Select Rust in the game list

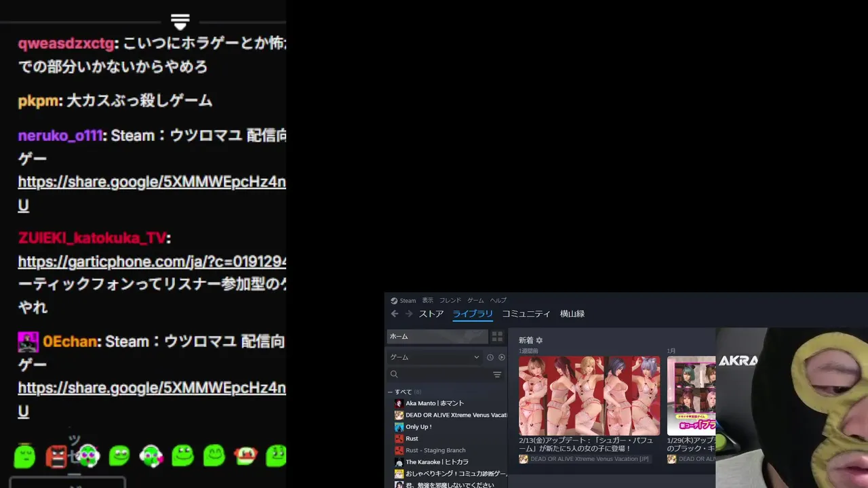[x=412, y=439]
